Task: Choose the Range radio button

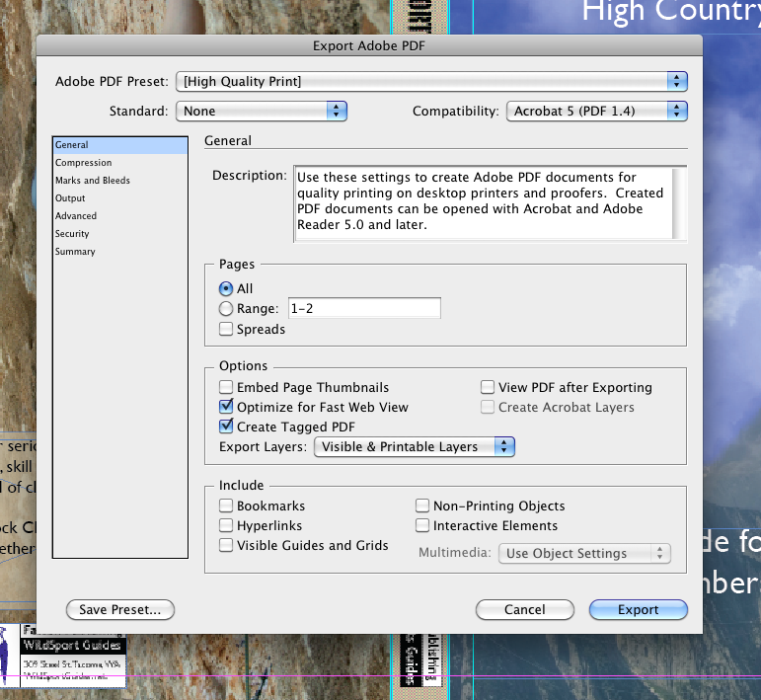Action: [x=226, y=309]
